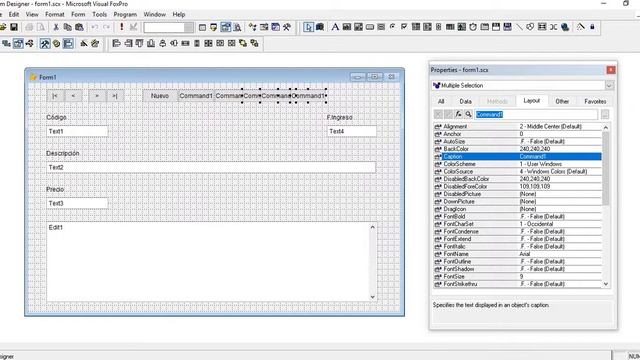Toggle Builder Lock in controls toolbar
This screenshot has width=640, height=360.
(x=580, y=27)
